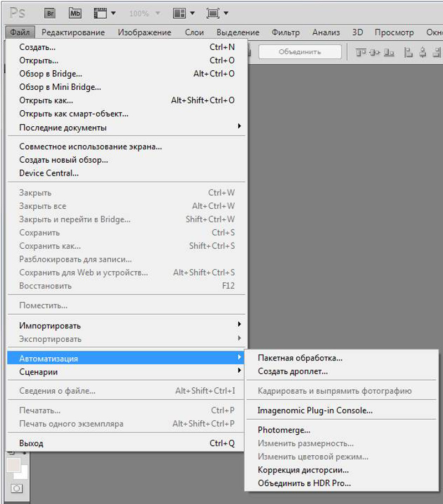Image resolution: width=443 pixels, height=504 pixels.
Task: Close the open Файл menu
Action: coord(20,32)
